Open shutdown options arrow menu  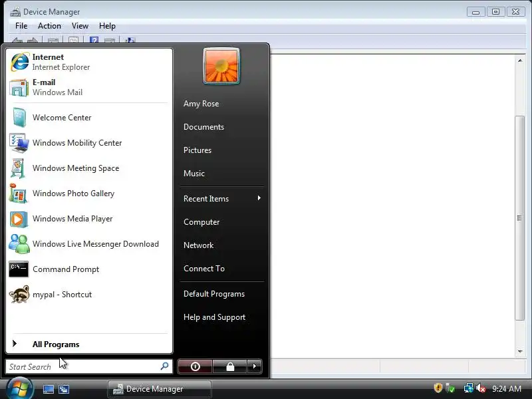255,366
